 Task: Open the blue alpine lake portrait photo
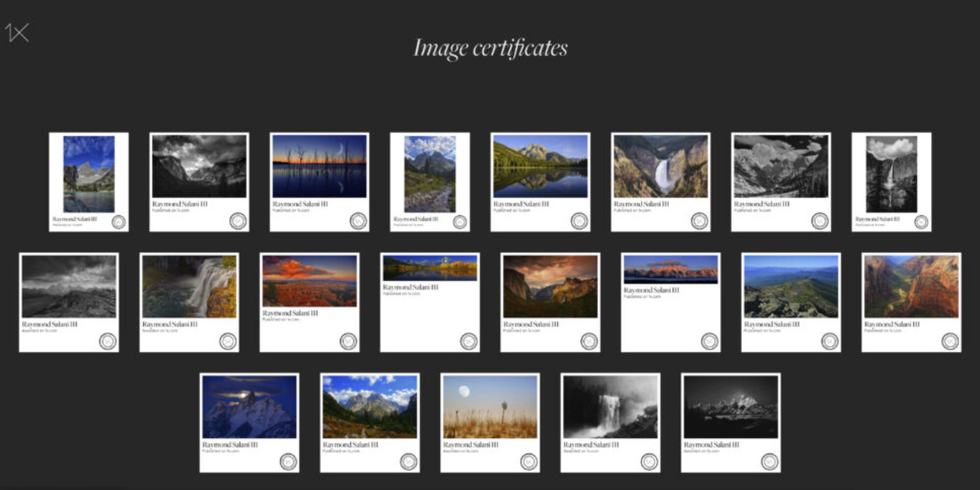(x=89, y=174)
